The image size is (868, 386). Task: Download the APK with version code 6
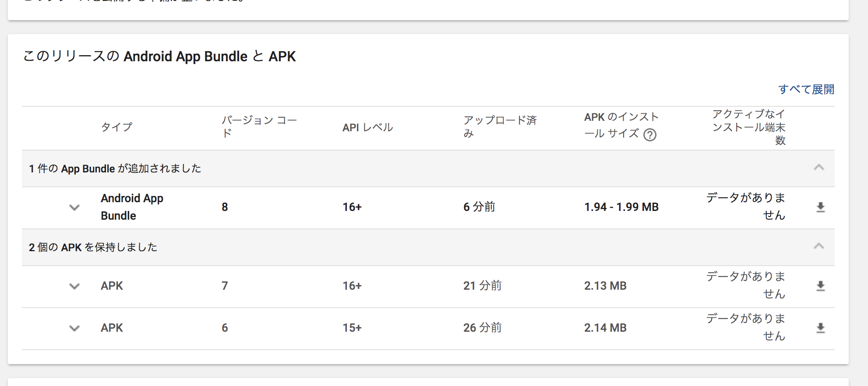(820, 328)
